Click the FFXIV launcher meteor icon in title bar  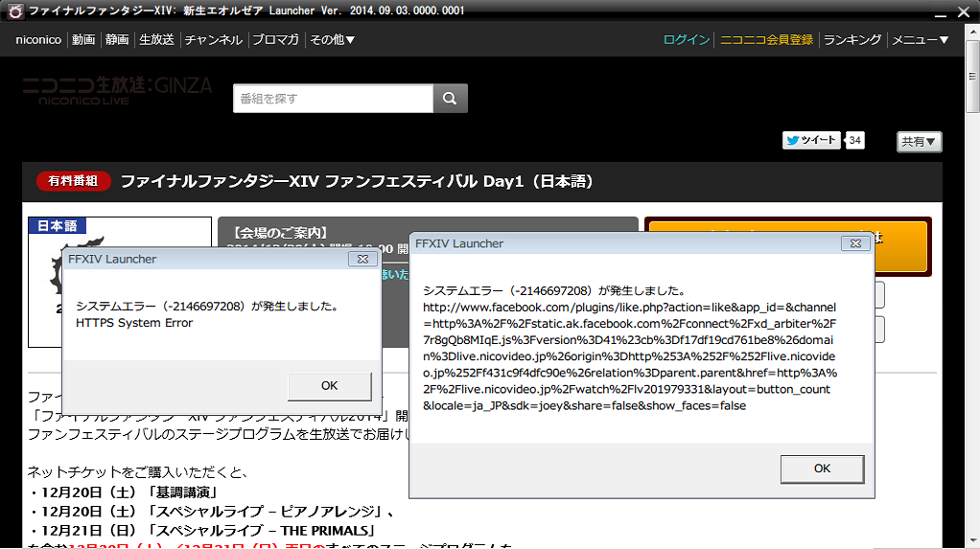15,11
